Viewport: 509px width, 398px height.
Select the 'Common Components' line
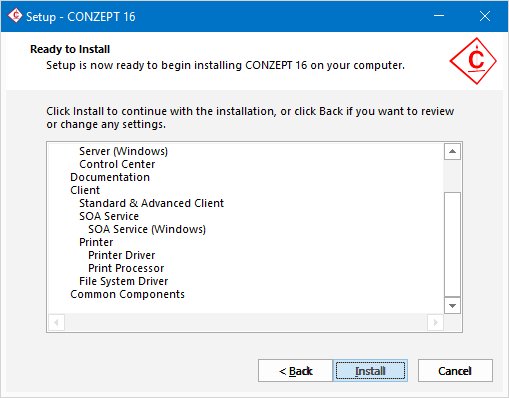pos(127,294)
